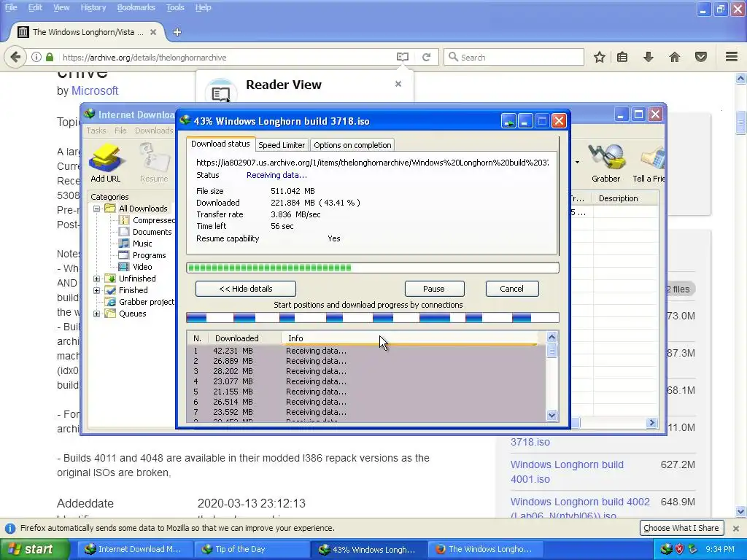Open IDM Tasks menu
This screenshot has width=747, height=560.
(x=96, y=131)
